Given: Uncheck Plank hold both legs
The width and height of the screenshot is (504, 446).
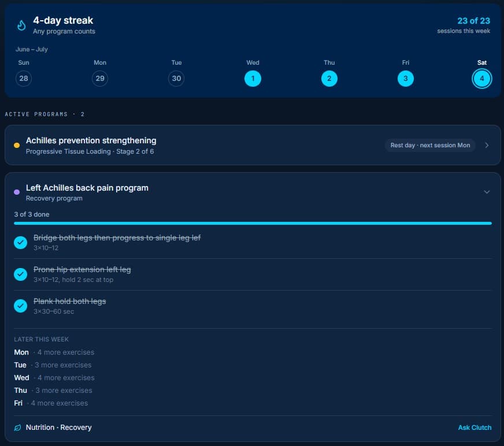Looking at the screenshot, I should coord(21,306).
